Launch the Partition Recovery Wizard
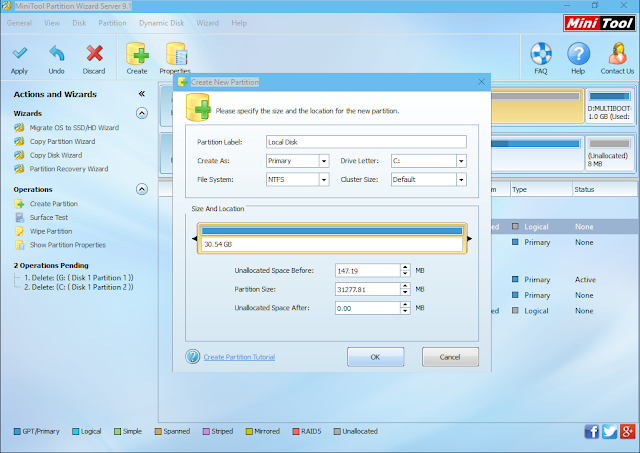Screen dimensions: 640x453 coord(69,169)
